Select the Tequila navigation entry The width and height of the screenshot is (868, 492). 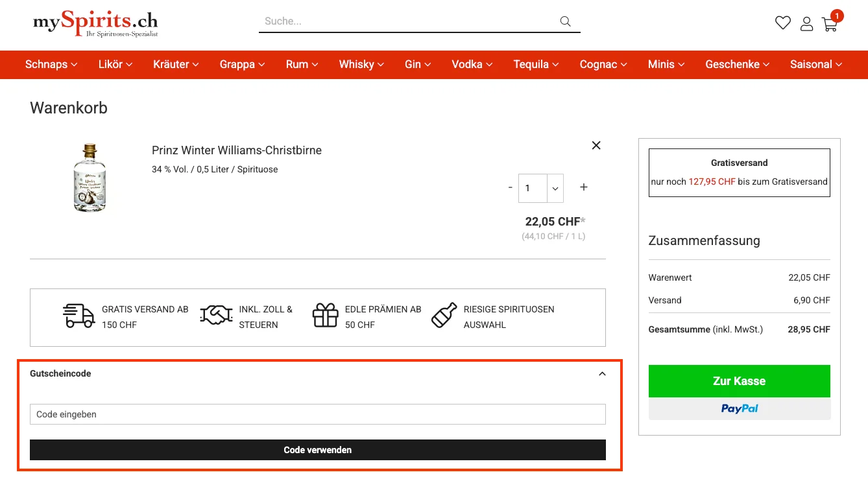[535, 64]
